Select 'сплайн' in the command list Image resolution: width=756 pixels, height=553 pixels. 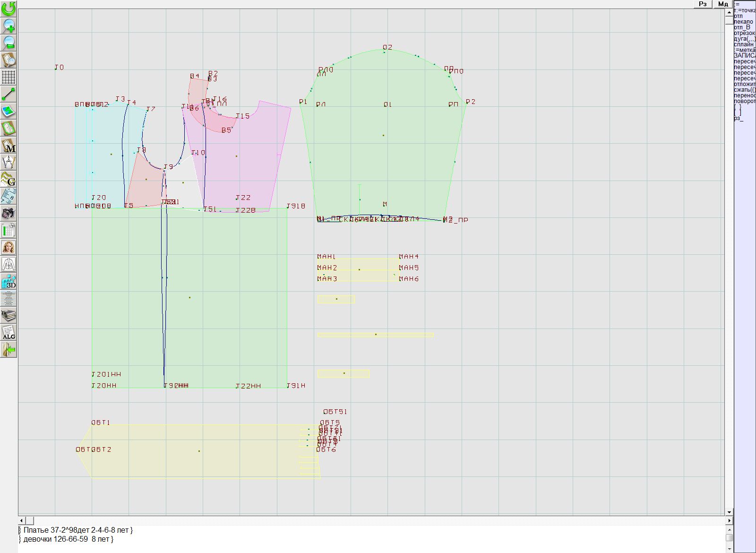coord(744,44)
